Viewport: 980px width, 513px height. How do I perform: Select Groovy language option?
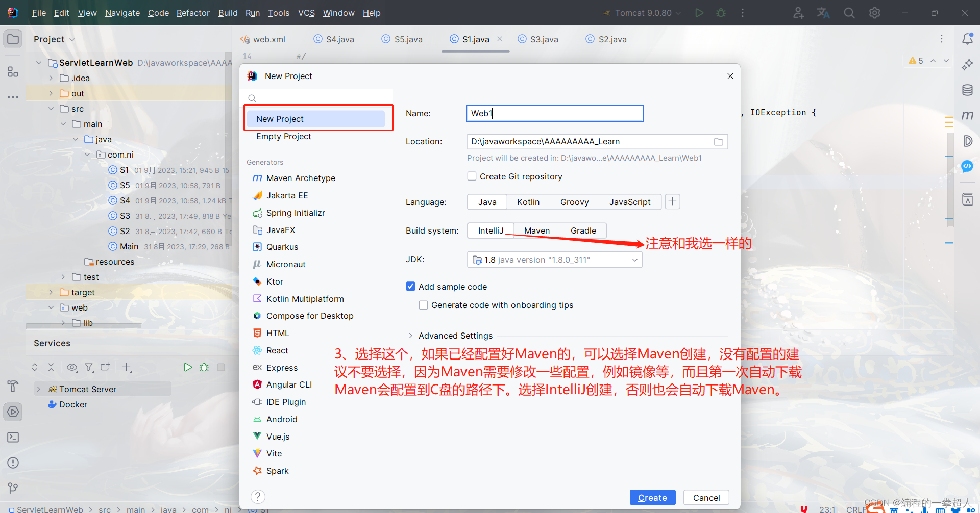click(x=575, y=202)
